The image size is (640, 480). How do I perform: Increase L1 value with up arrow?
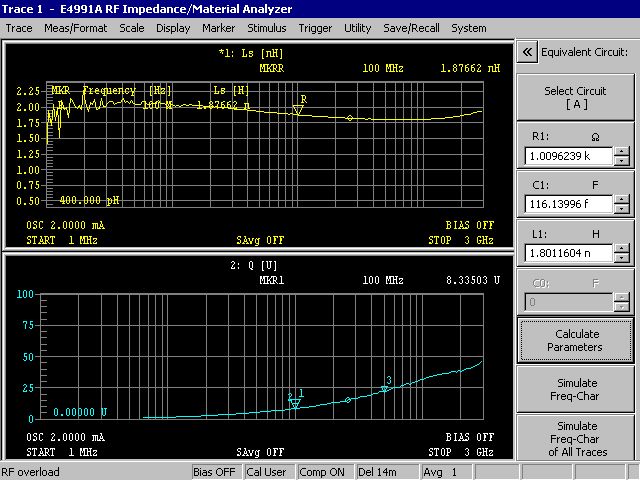(621, 248)
